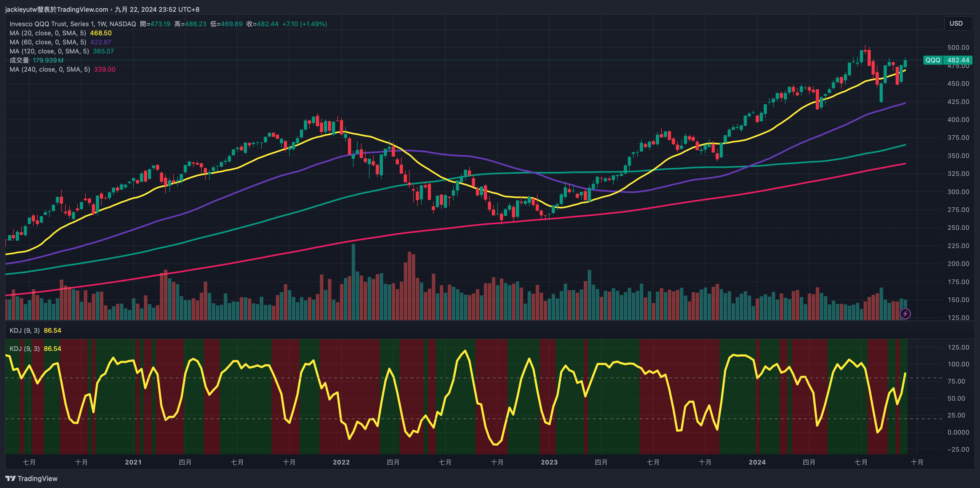980x488 pixels.
Task: Click the QQQ symbol price tag
Action: point(932,60)
